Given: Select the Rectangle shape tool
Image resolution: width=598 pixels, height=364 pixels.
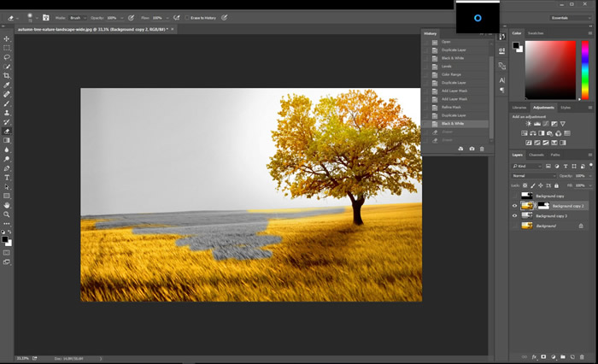Looking at the screenshot, I should click(7, 196).
